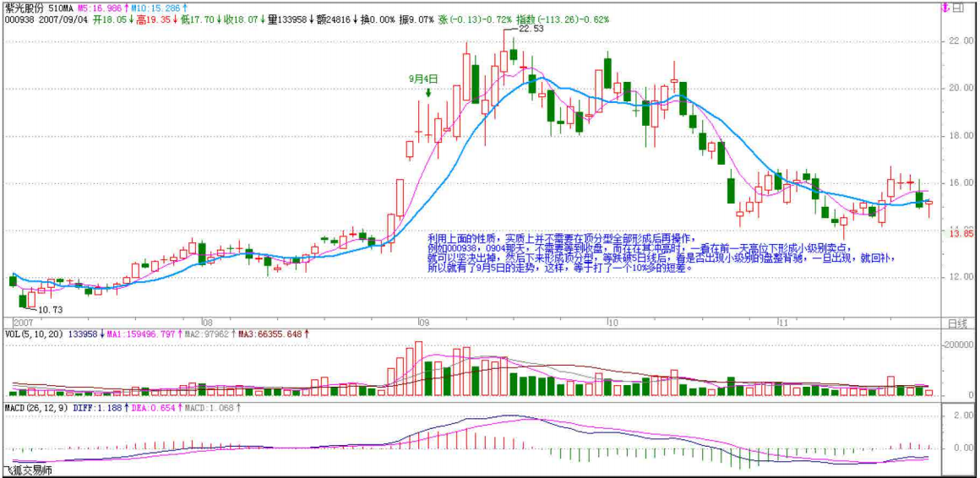980x478 pixels.
Task: Click the green 9月4日 arrow marker
Action: [430, 92]
